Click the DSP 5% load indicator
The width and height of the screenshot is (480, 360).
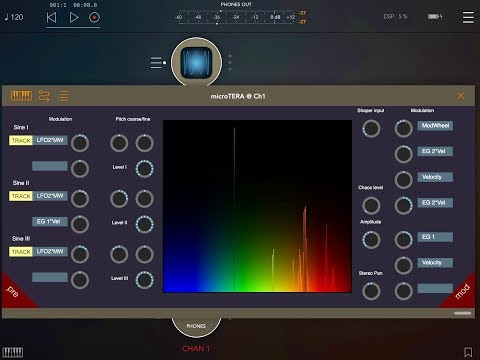[x=395, y=16]
